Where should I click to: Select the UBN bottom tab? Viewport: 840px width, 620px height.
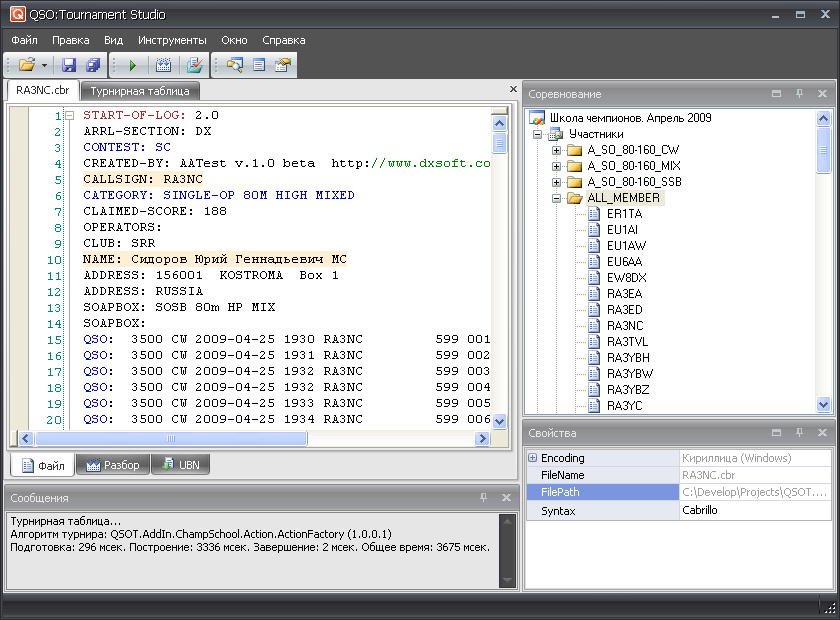click(180, 465)
